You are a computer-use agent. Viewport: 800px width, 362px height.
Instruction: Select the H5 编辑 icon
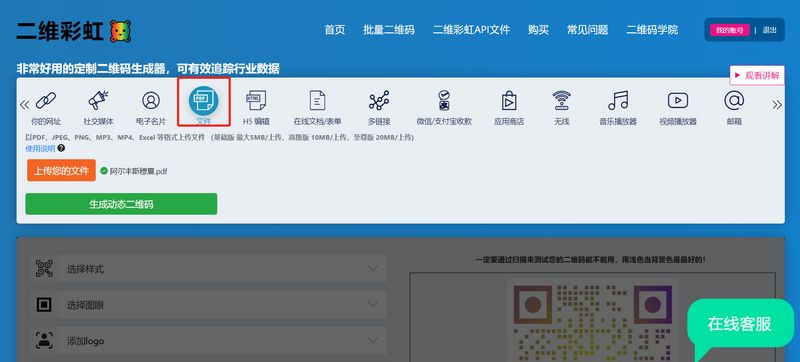pos(256,100)
